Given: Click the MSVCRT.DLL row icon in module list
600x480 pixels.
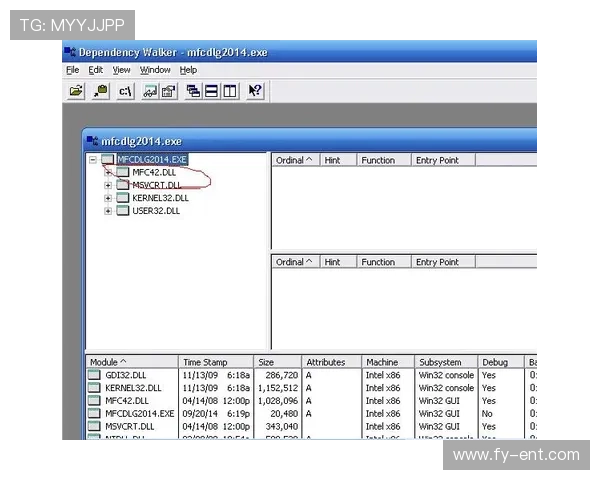Looking at the screenshot, I should (94, 426).
